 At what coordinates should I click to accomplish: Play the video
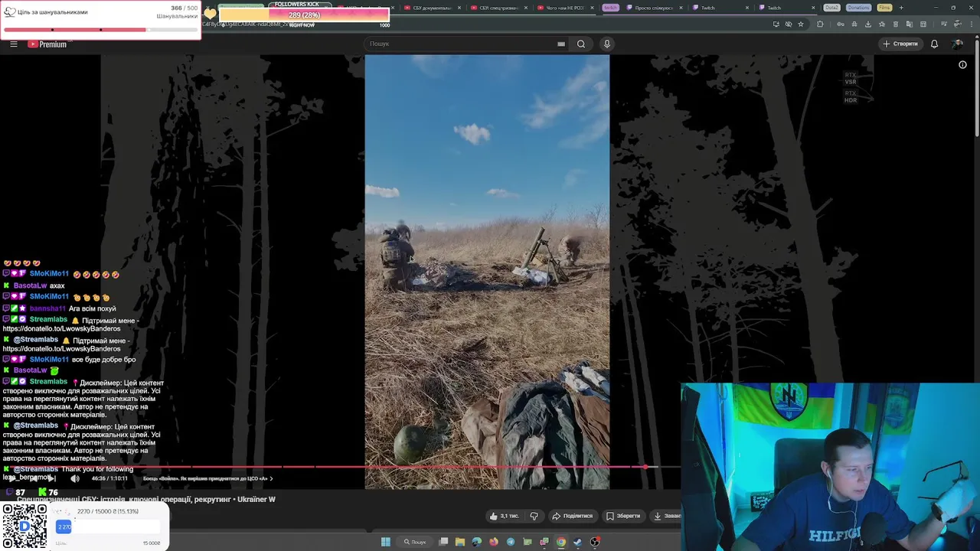12,479
